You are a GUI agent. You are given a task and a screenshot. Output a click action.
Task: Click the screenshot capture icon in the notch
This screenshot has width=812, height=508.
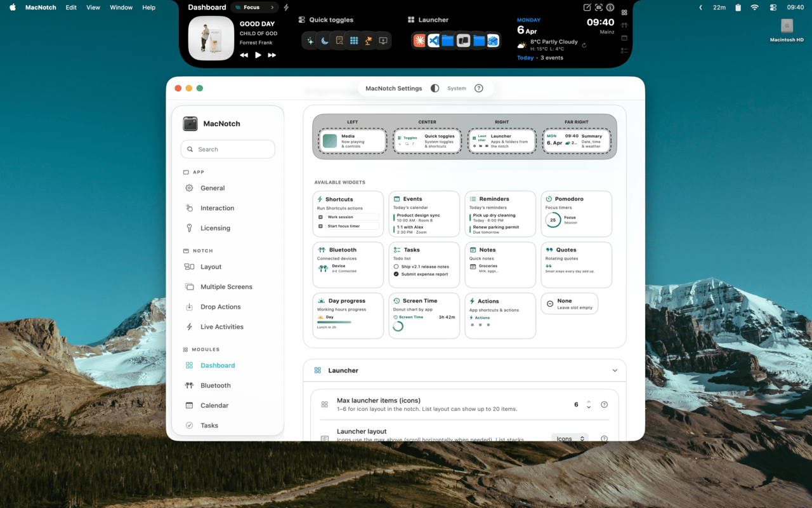click(598, 8)
